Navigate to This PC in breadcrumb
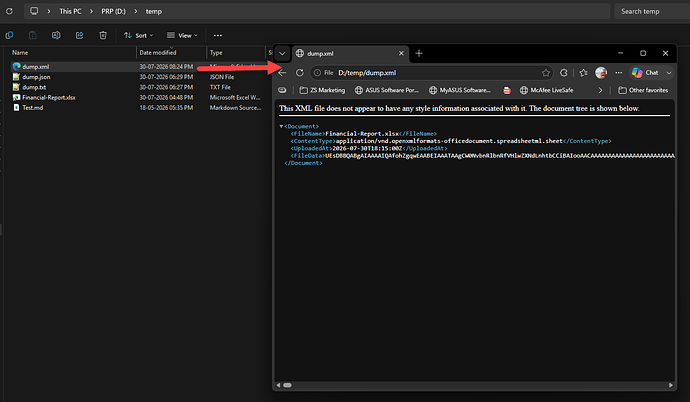Image resolution: width=690 pixels, height=402 pixels. coord(70,11)
